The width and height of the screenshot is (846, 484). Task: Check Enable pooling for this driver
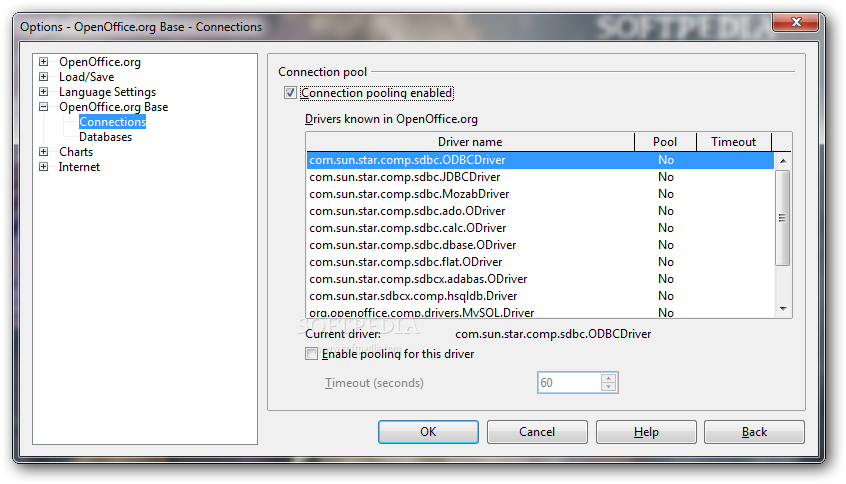[311, 354]
